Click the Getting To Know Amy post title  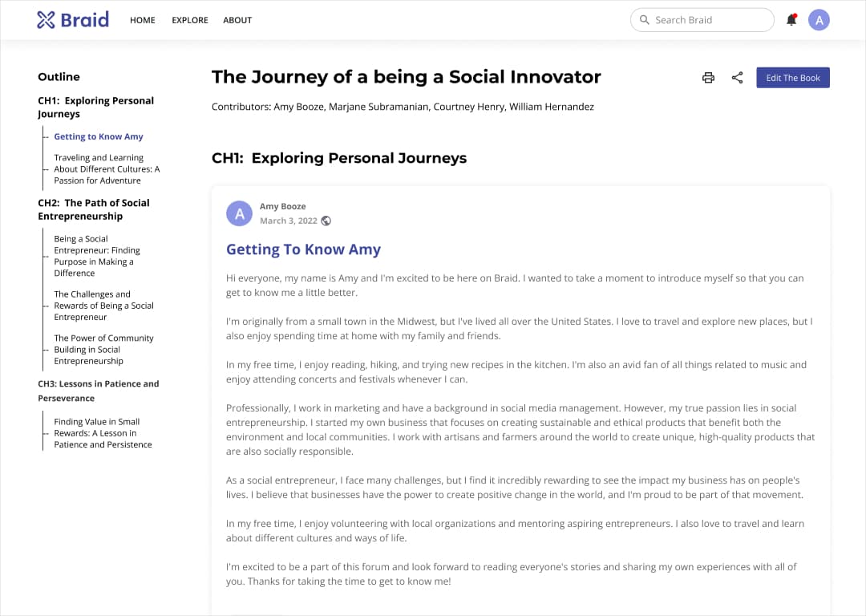tap(303, 249)
